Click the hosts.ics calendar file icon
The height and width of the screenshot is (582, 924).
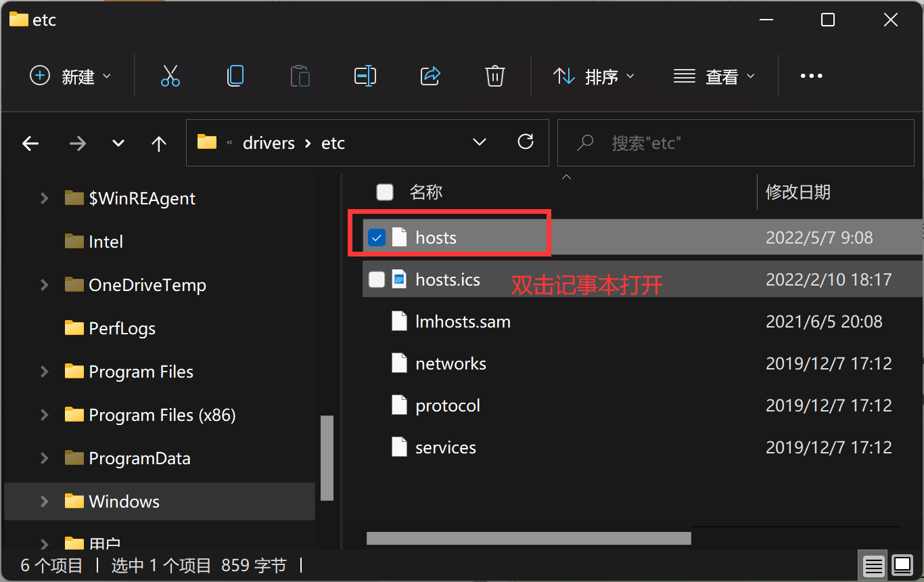[400, 279]
